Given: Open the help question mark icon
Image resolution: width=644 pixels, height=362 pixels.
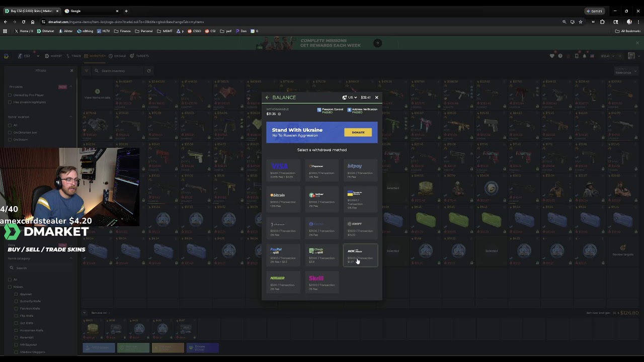Looking at the screenshot, I should [x=560, y=56].
